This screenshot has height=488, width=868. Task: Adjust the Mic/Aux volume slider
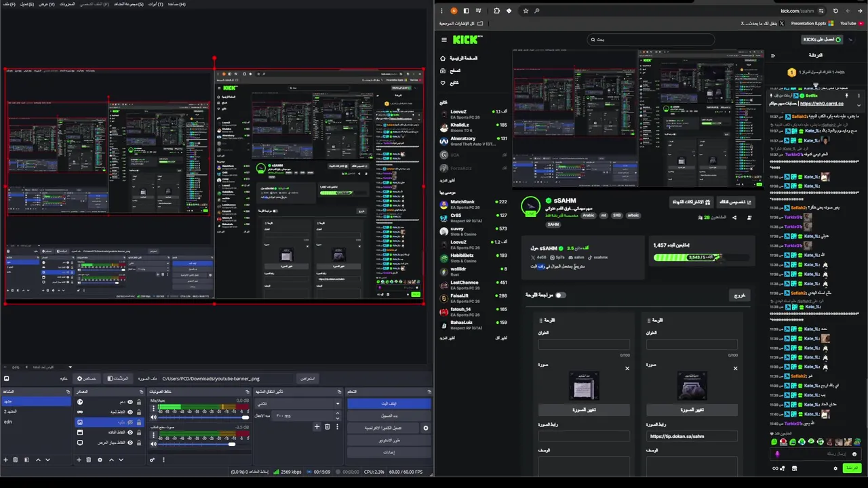[203, 417]
